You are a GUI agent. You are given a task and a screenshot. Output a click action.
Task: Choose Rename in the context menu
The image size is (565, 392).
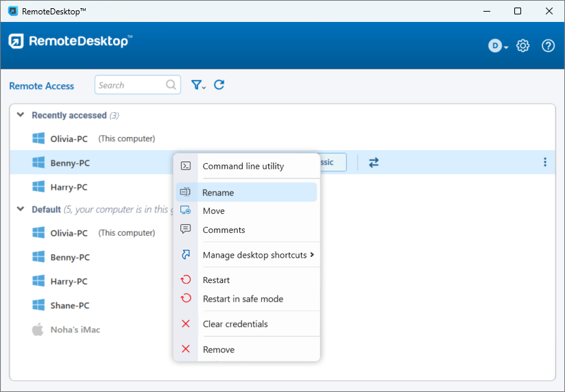(x=218, y=193)
